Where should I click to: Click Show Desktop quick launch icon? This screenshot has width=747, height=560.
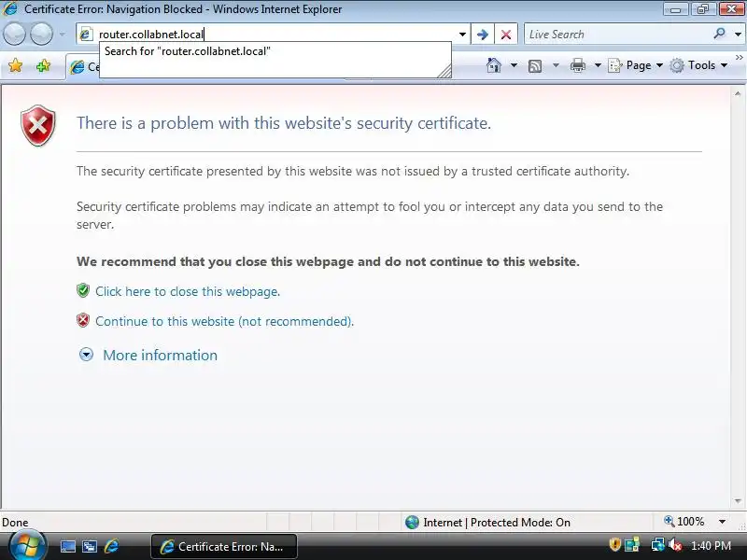[67, 546]
